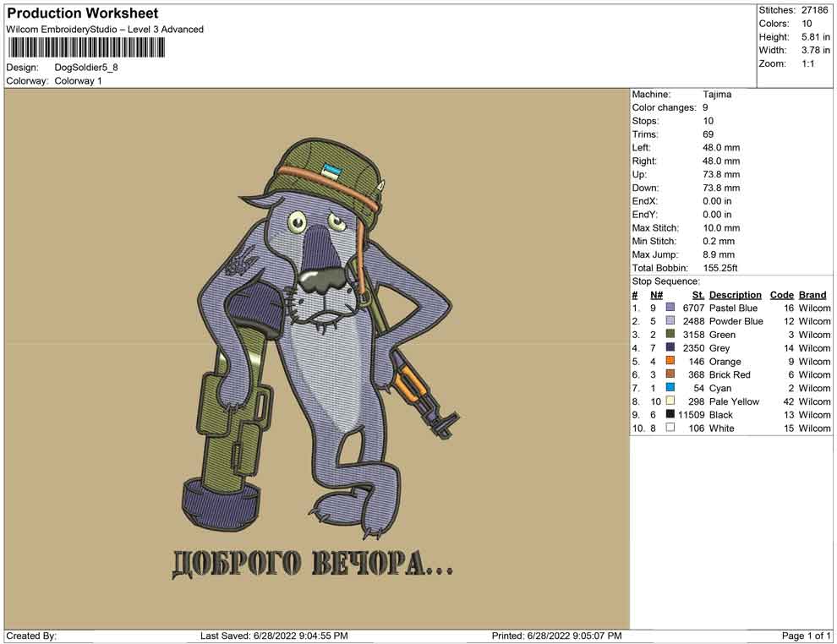Select the Black thread color swatch
Screen dimensions: 837x644
[x=670, y=415]
